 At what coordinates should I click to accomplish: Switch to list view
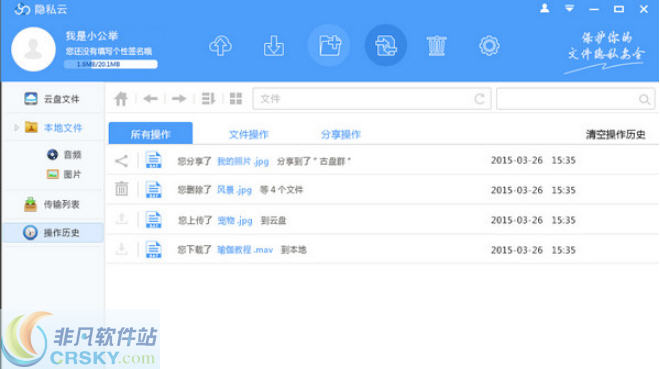tap(208, 99)
